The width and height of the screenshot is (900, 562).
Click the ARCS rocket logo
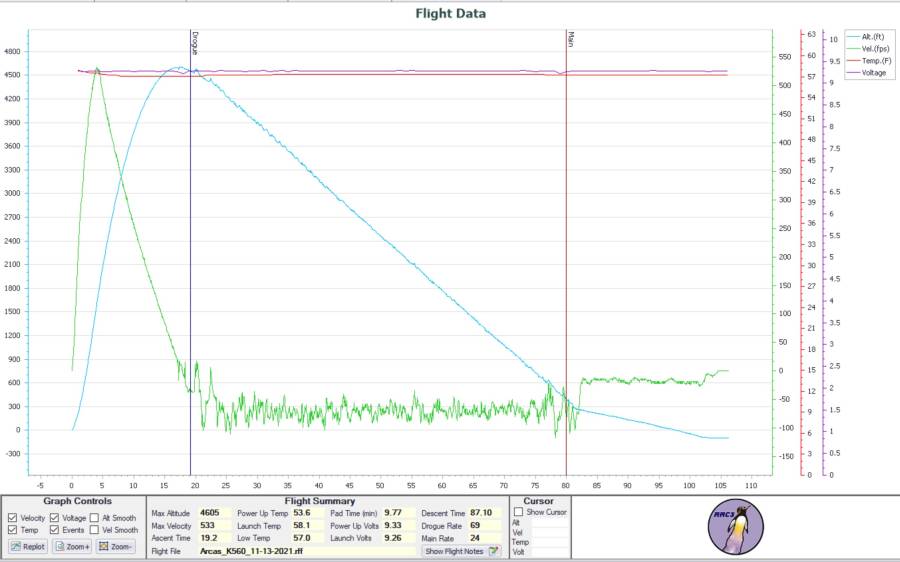point(736,528)
